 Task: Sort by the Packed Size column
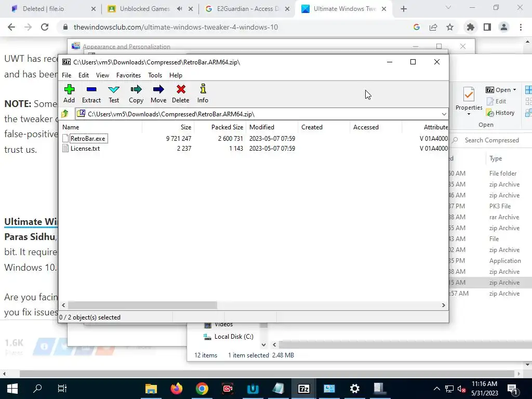pyautogui.click(x=220, y=127)
